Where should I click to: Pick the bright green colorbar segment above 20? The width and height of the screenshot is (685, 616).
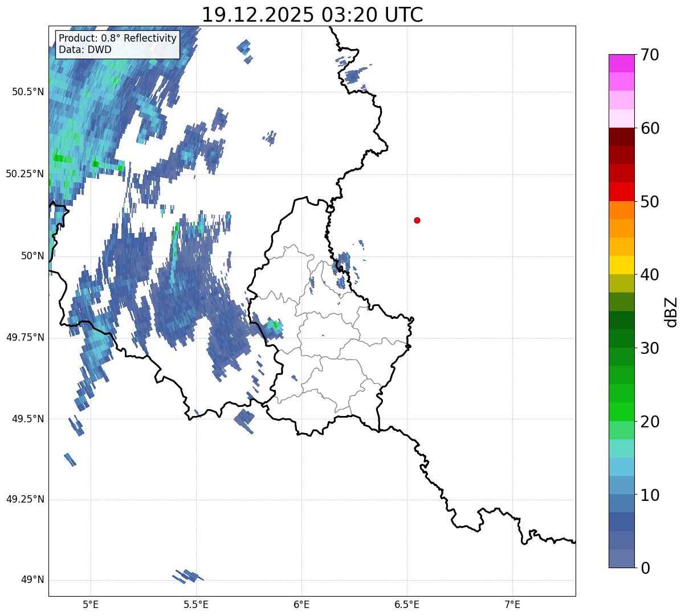[621, 411]
